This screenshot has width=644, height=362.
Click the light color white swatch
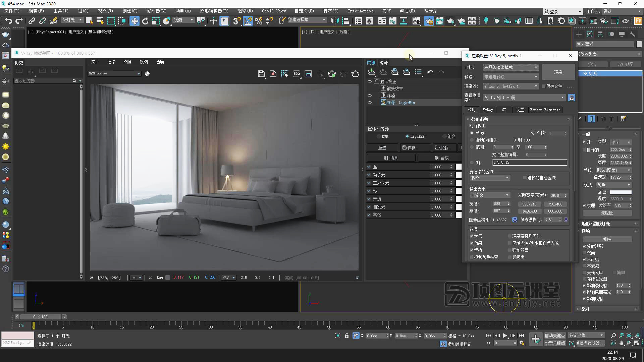[621, 192]
